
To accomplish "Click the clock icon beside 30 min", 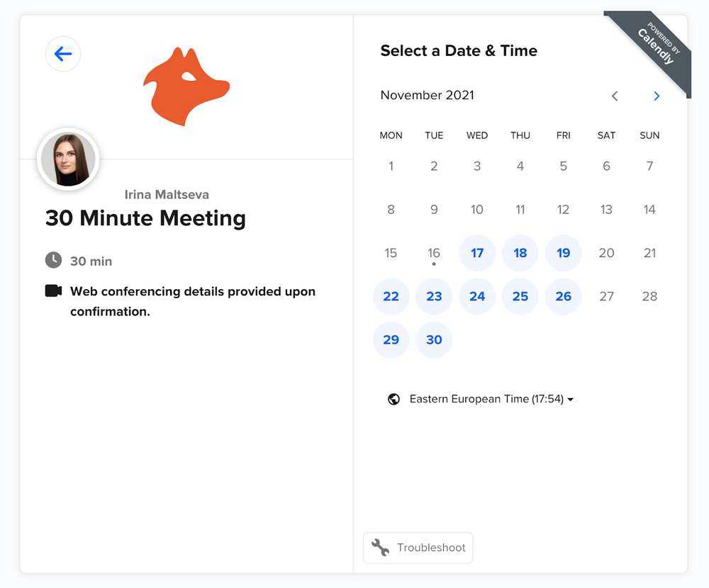I will (53, 260).
